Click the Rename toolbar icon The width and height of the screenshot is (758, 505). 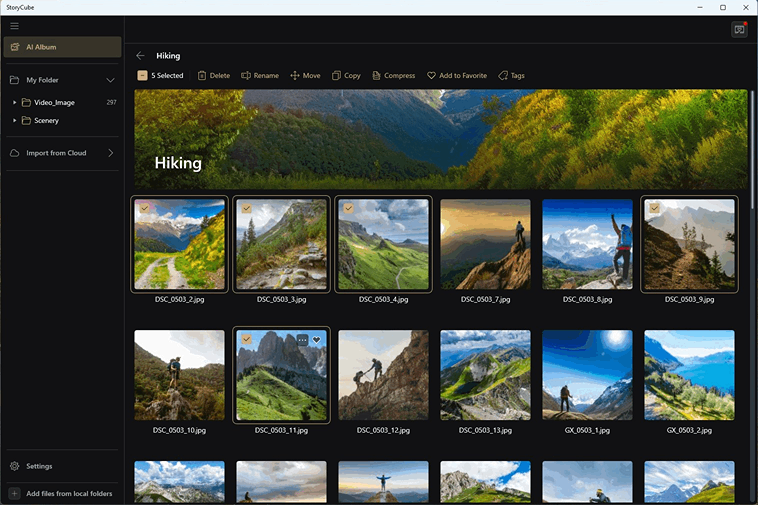(246, 76)
